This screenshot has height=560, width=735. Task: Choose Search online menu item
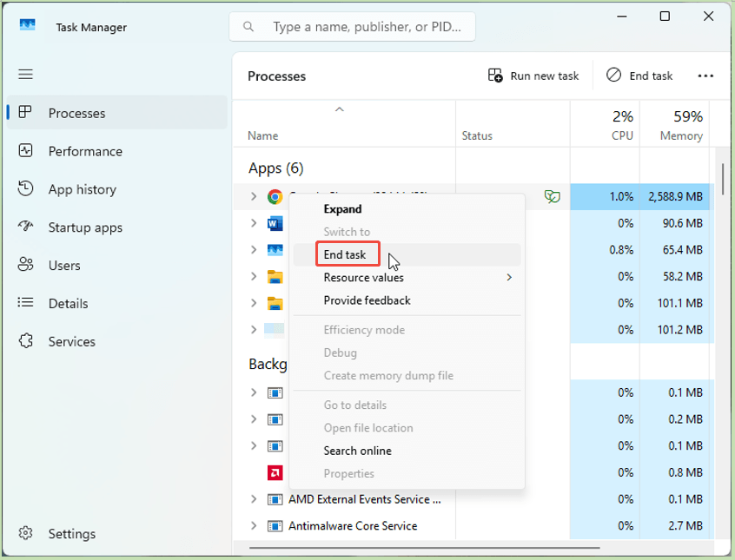pyautogui.click(x=407, y=451)
